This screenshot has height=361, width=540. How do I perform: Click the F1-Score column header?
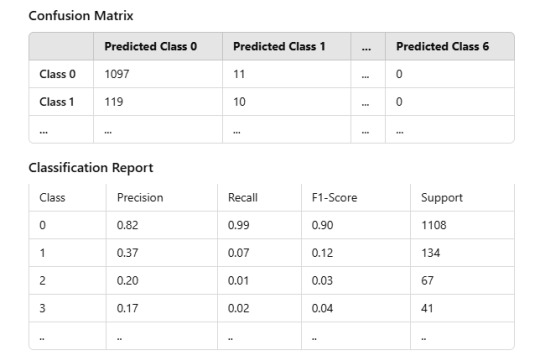pyautogui.click(x=334, y=198)
